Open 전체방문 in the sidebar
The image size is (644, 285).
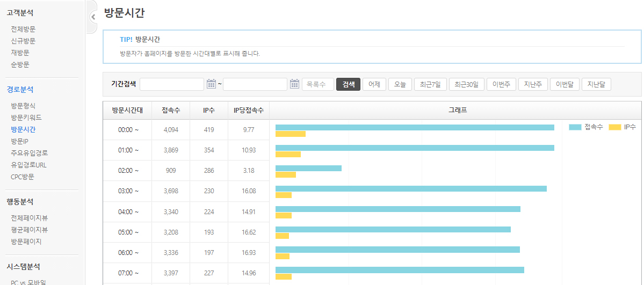point(23,29)
